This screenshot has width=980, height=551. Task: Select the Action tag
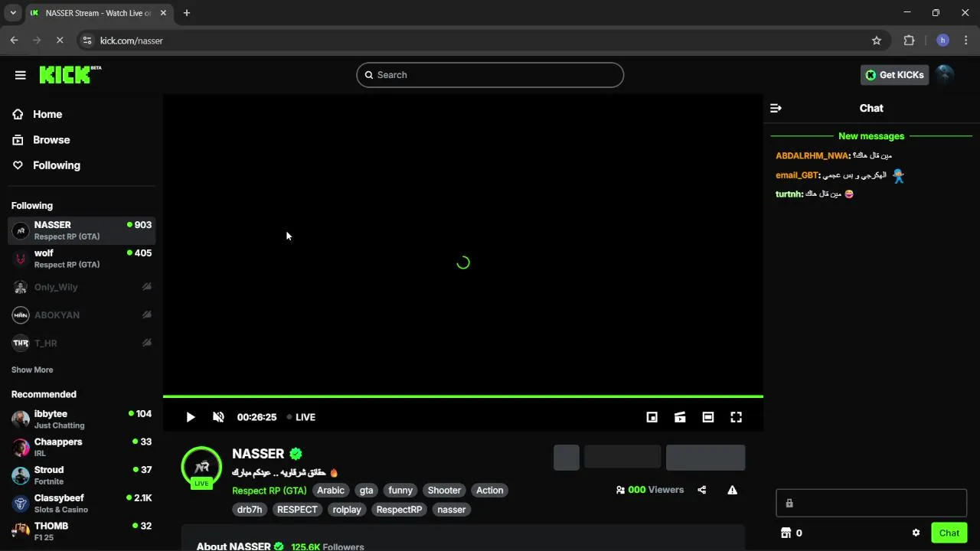pos(490,491)
